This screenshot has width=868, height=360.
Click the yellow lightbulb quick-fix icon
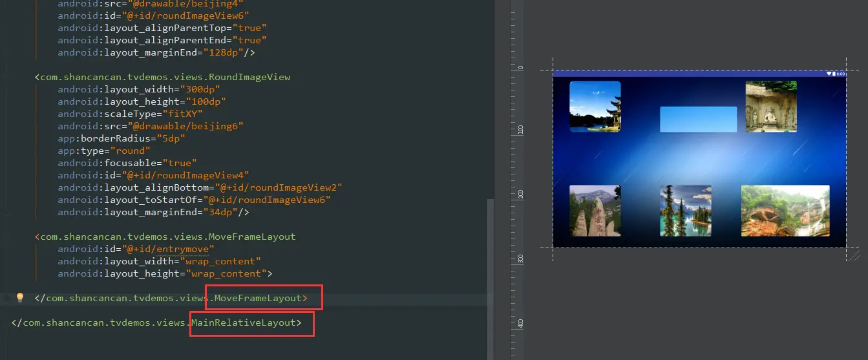click(x=20, y=298)
